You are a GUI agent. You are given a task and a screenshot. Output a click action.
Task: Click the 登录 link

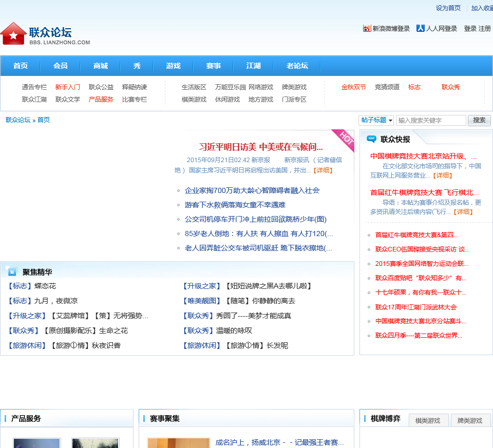(x=470, y=29)
